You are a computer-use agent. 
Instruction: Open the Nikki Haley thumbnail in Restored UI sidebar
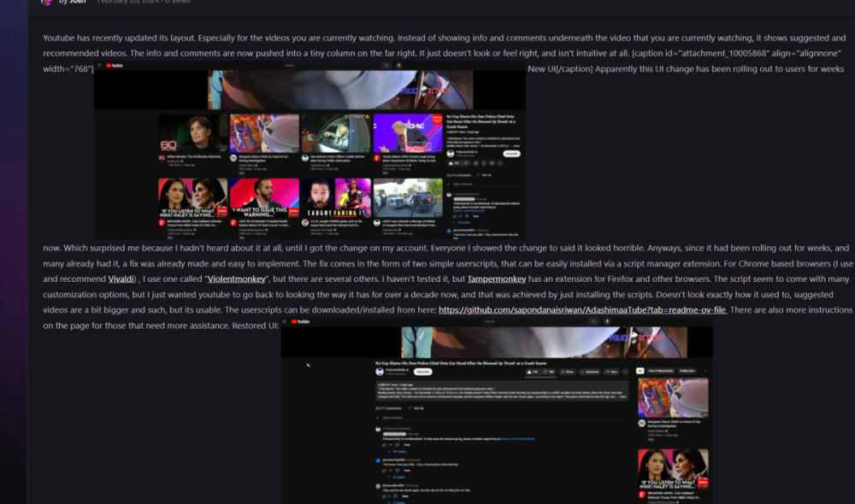click(673, 469)
